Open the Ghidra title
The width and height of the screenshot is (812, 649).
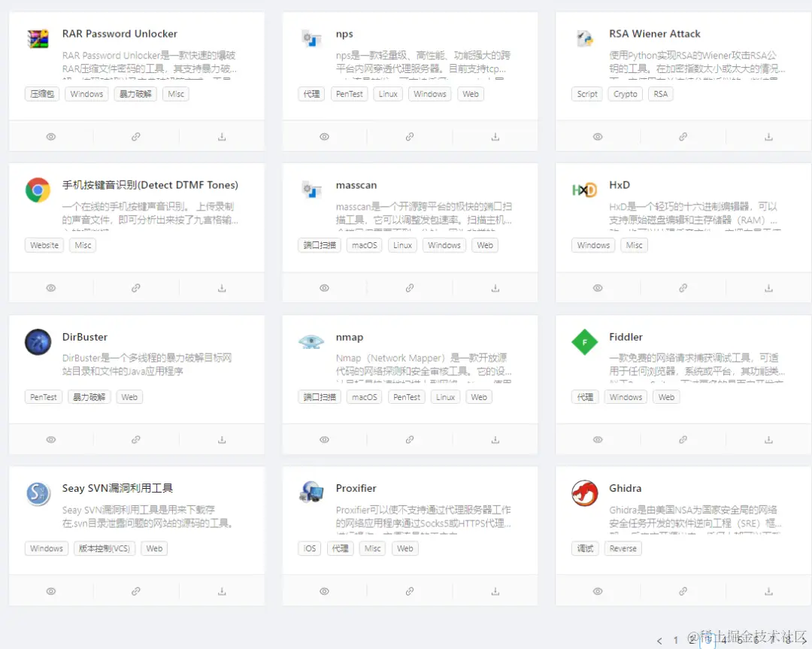coord(625,488)
